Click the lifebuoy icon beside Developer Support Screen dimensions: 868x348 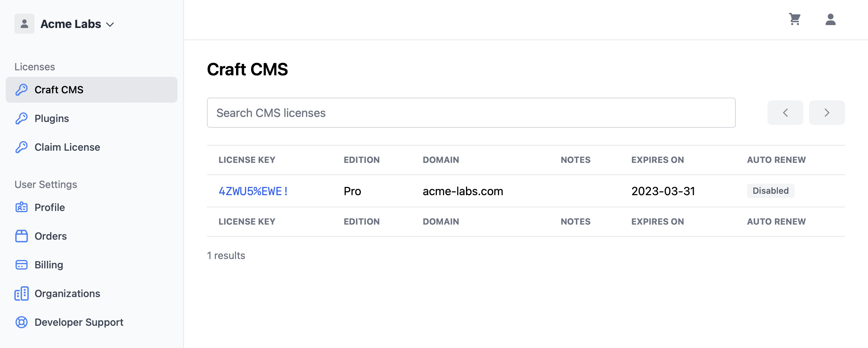tap(22, 322)
